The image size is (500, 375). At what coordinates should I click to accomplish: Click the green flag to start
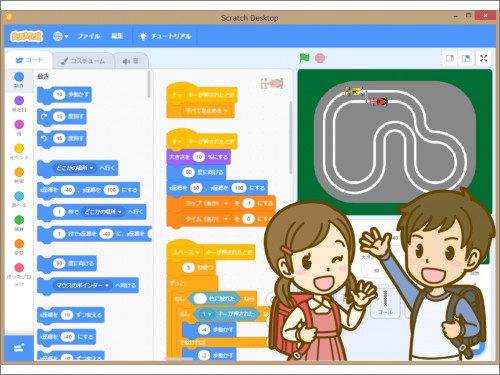pyautogui.click(x=304, y=58)
